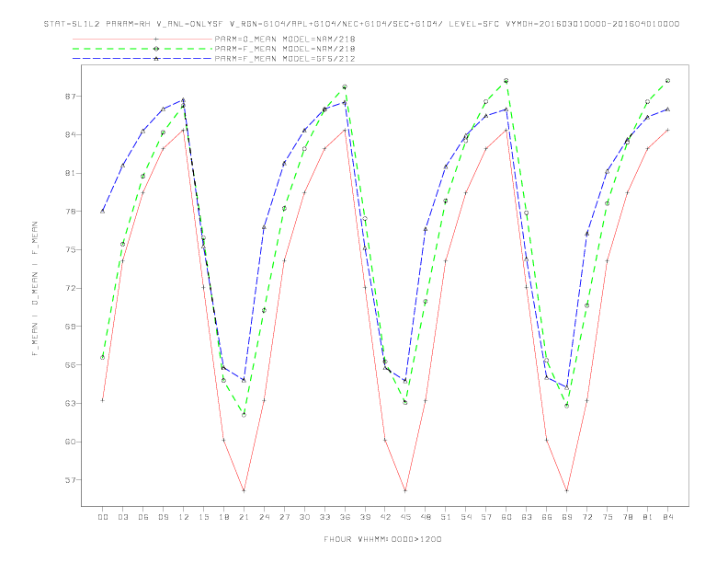Click x-axis hour label 45
The image size is (728, 563).
tap(405, 517)
